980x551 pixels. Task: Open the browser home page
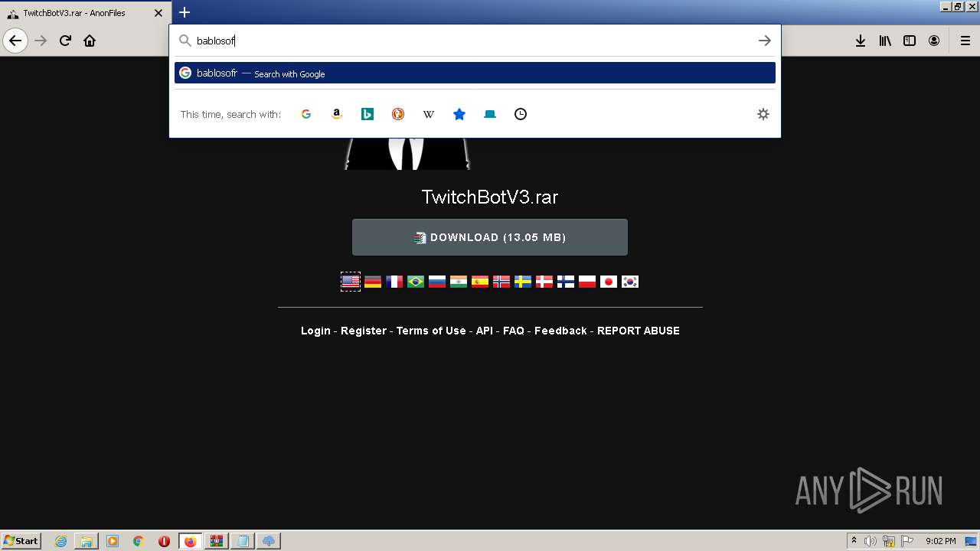[x=90, y=41]
